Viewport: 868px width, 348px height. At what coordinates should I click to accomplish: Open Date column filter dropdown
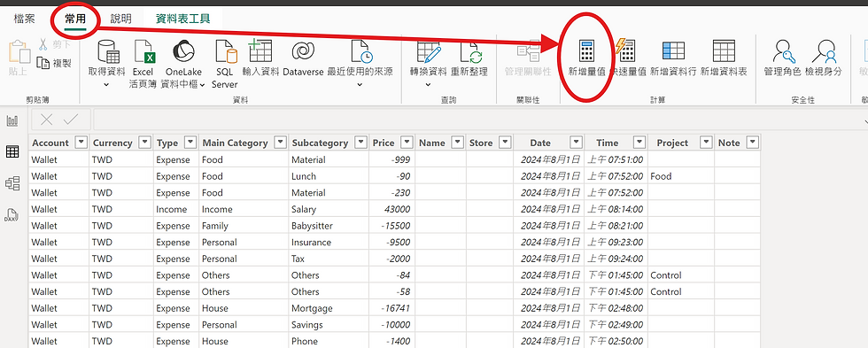tap(577, 143)
